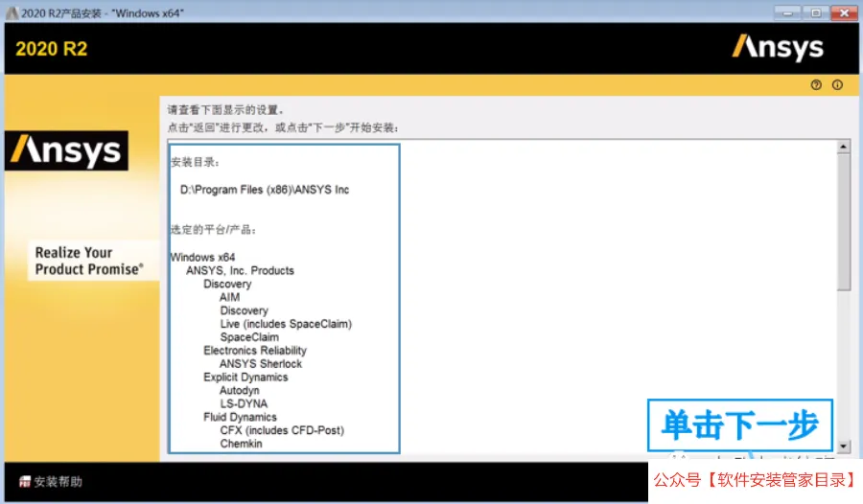Click the 安装目录 label
This screenshot has height=504, width=863.
point(195,162)
